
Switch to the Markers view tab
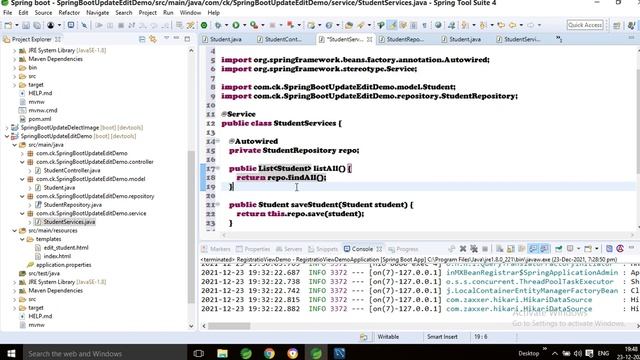(216, 249)
